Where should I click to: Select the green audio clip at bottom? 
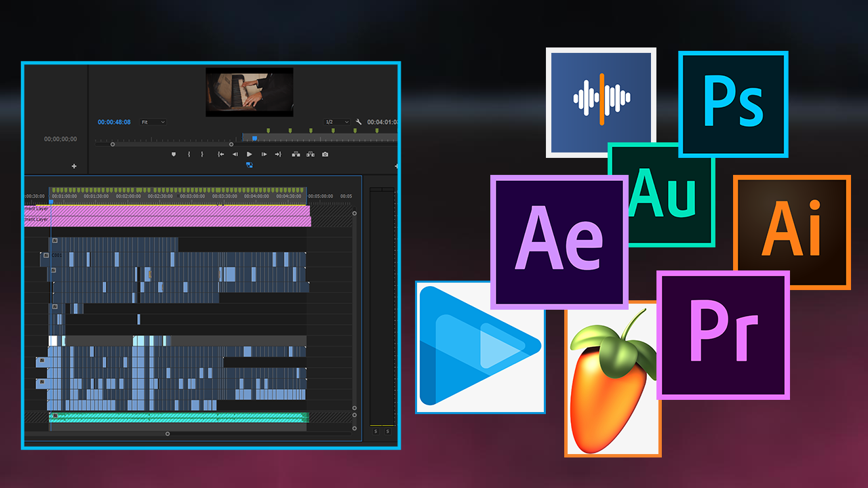(179, 417)
